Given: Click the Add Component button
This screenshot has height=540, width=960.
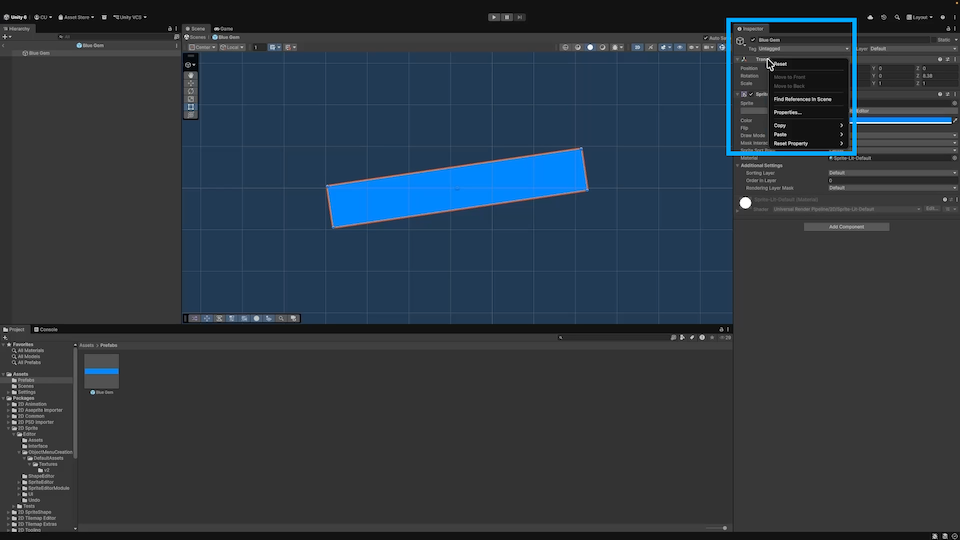Looking at the screenshot, I should pyautogui.click(x=846, y=227).
